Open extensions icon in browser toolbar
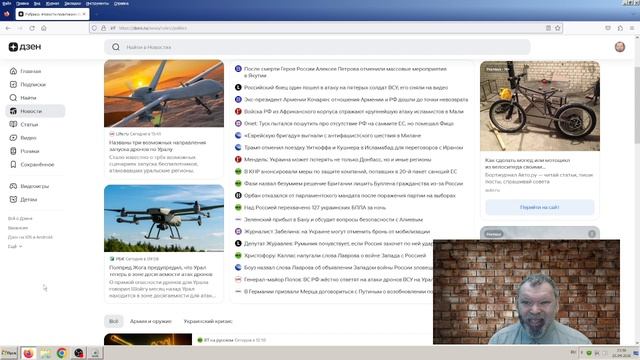The width and height of the screenshot is (640, 360). (x=620, y=28)
